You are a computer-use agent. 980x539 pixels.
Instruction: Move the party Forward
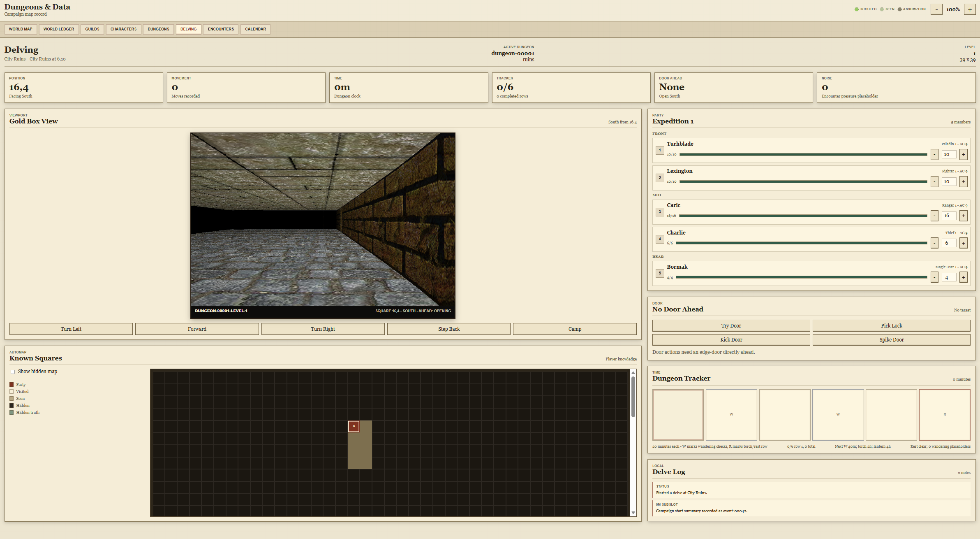(x=197, y=329)
